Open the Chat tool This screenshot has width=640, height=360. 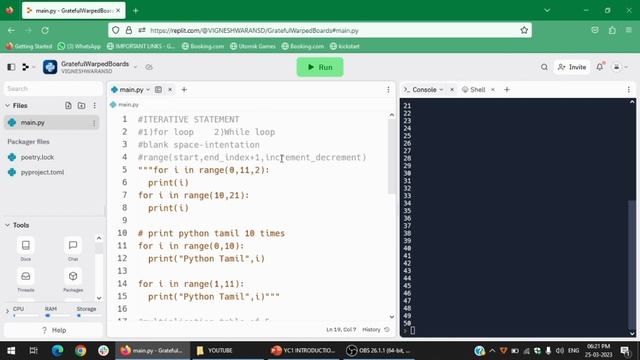click(73, 249)
